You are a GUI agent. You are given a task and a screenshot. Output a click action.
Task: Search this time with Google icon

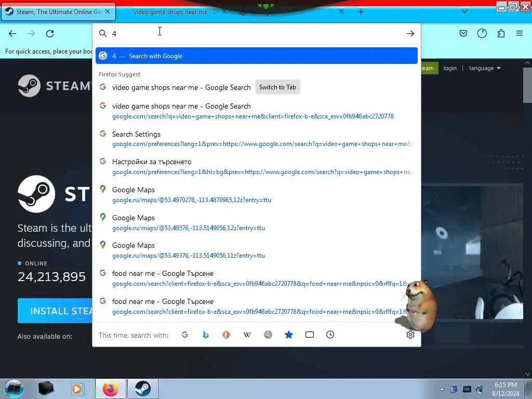(185, 335)
